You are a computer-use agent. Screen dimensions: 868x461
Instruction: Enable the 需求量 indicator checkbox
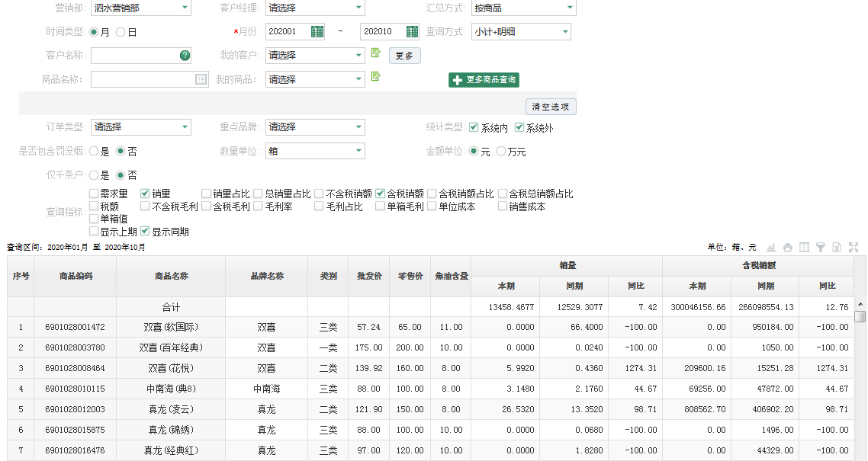point(94,194)
